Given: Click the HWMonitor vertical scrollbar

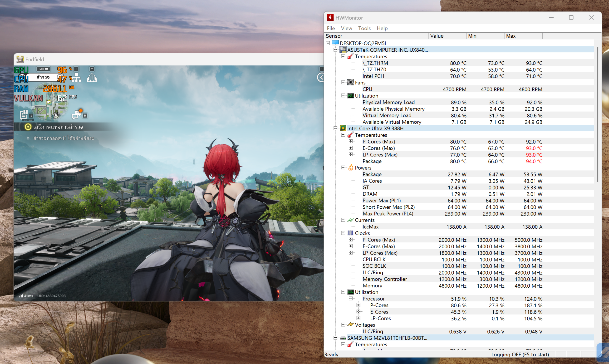Looking at the screenshot, I should coord(598,114).
